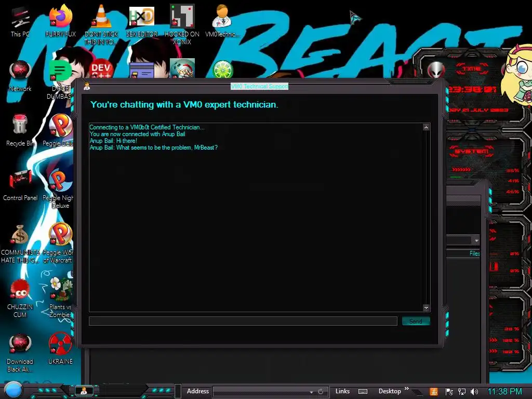Expand the Address bar dropdown arrow
Screen dimensions: 532x399
coord(312,392)
